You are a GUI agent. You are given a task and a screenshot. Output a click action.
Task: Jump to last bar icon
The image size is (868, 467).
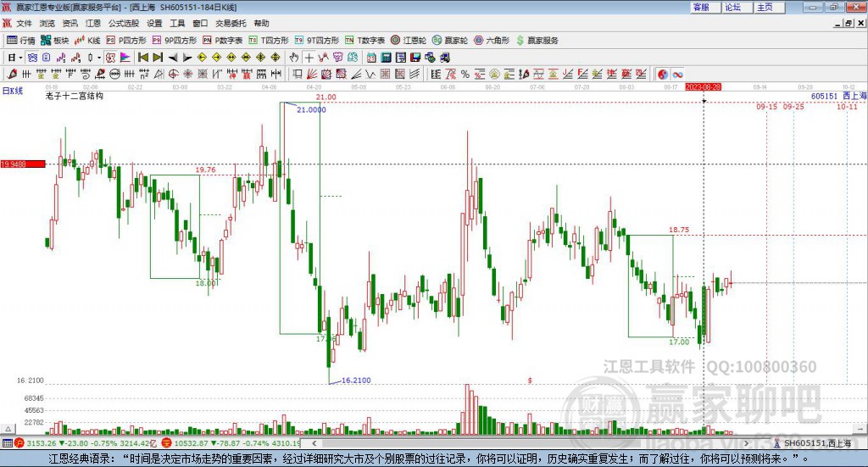pos(158,58)
